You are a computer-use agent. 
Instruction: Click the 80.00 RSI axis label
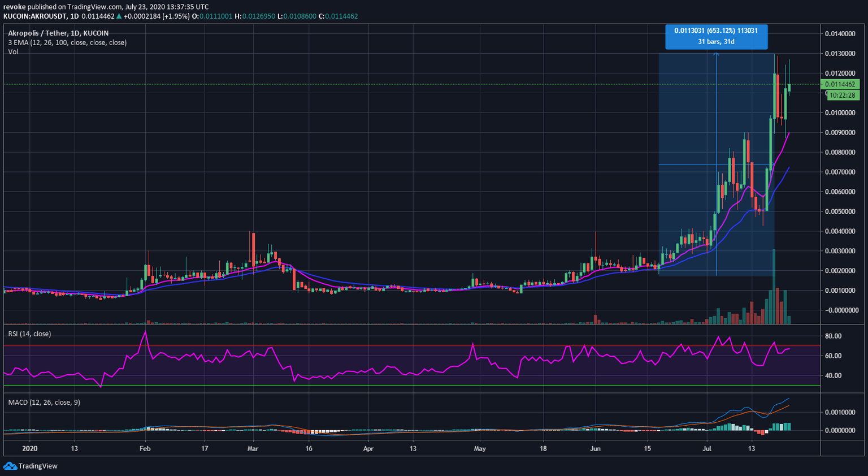(x=833, y=336)
